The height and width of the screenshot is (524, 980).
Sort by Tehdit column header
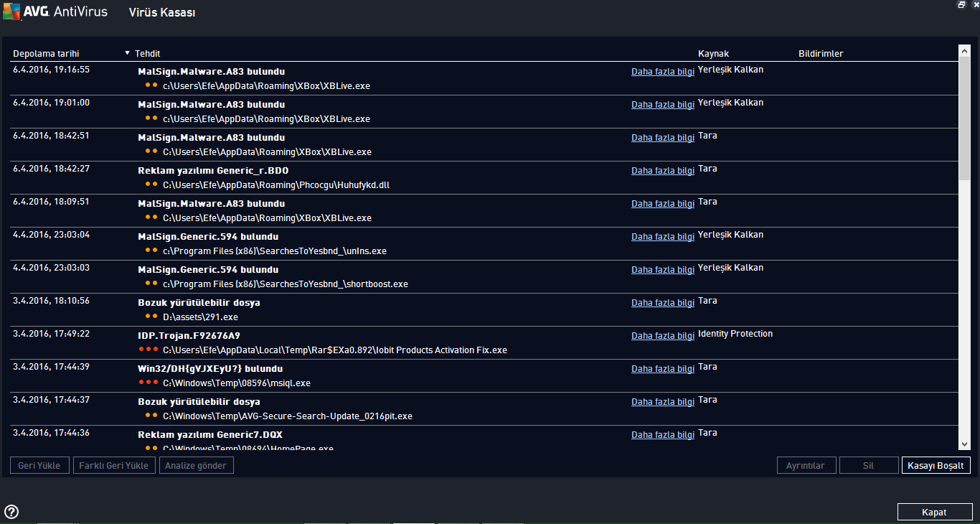[147, 54]
